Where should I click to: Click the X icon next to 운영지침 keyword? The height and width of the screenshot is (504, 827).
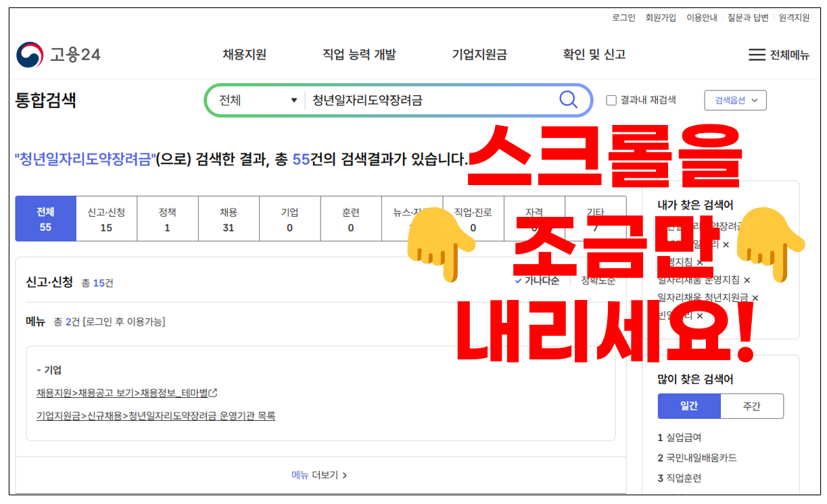click(x=699, y=263)
